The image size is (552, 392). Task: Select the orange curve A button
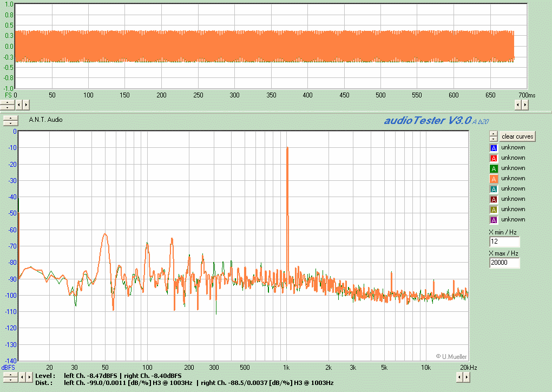coord(493,179)
